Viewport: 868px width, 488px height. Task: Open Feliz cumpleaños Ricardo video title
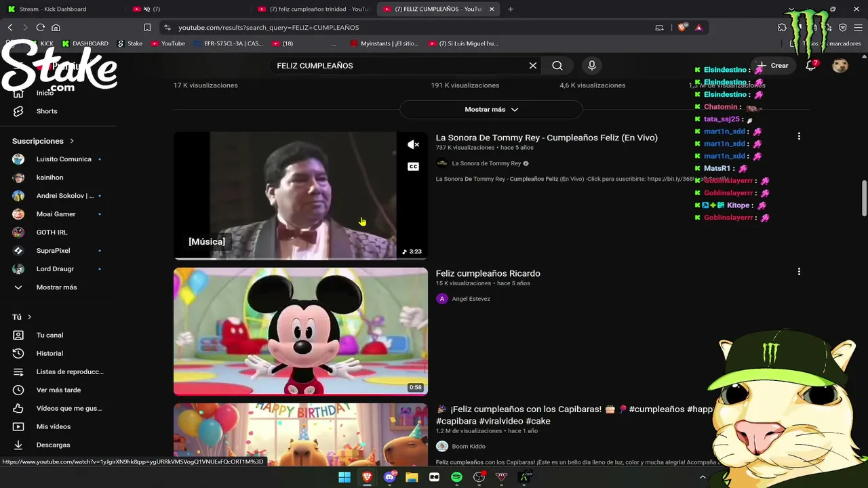(488, 273)
